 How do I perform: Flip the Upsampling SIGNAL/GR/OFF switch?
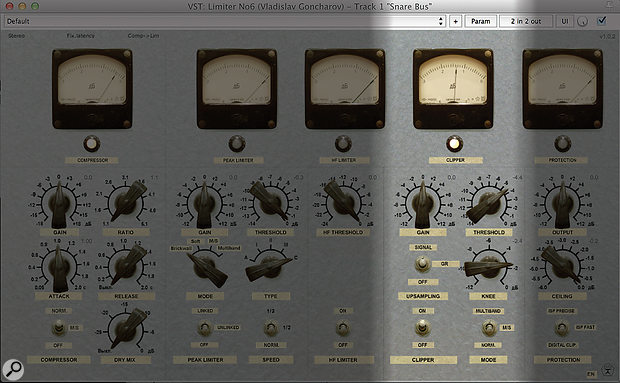[422, 264]
